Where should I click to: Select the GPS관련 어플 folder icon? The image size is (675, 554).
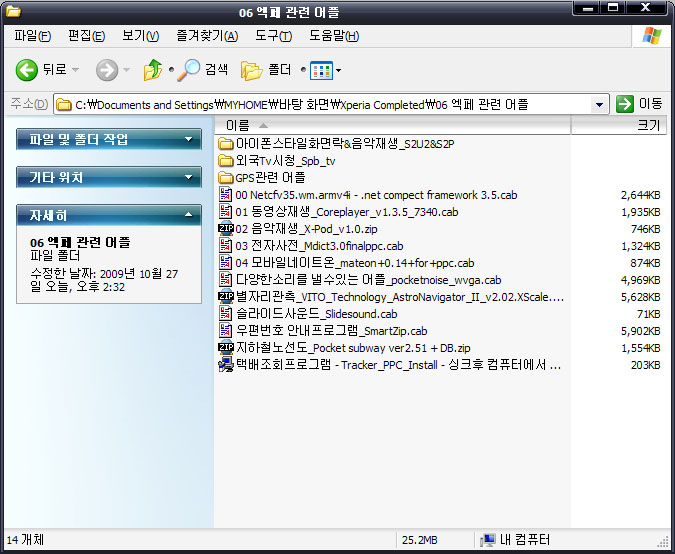tap(225, 177)
